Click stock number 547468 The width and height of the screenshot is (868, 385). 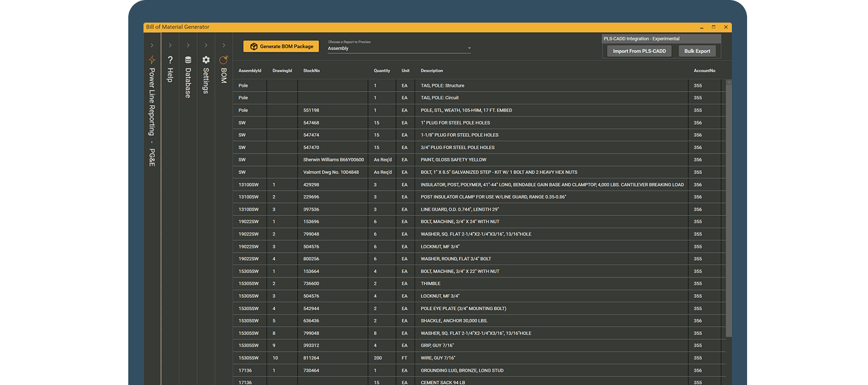(x=311, y=123)
